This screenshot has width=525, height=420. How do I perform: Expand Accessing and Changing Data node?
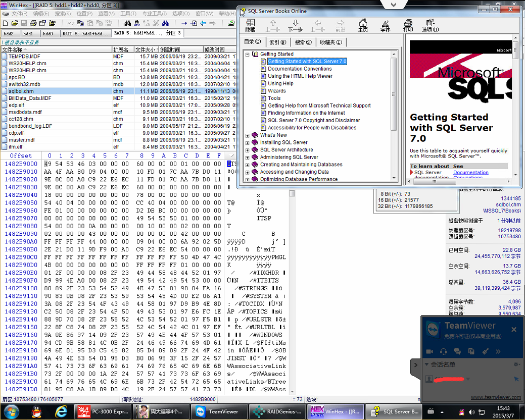[x=248, y=172]
